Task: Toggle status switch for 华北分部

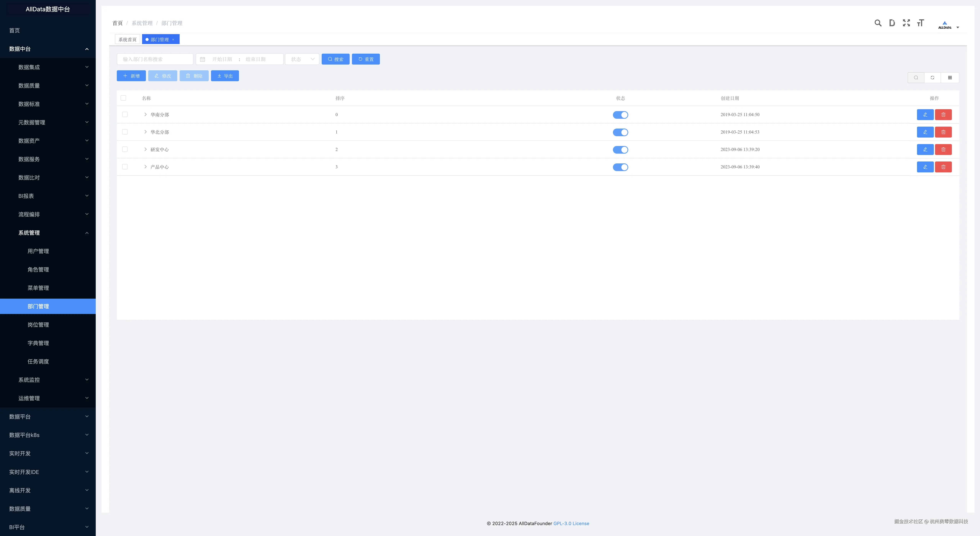Action: pyautogui.click(x=620, y=133)
